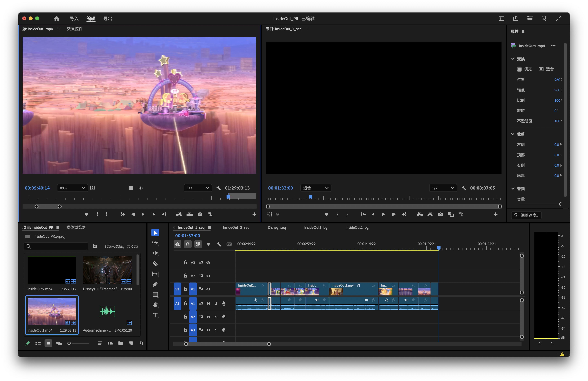Switch to InsideOut_2_seq timeline tab

[x=236, y=227]
